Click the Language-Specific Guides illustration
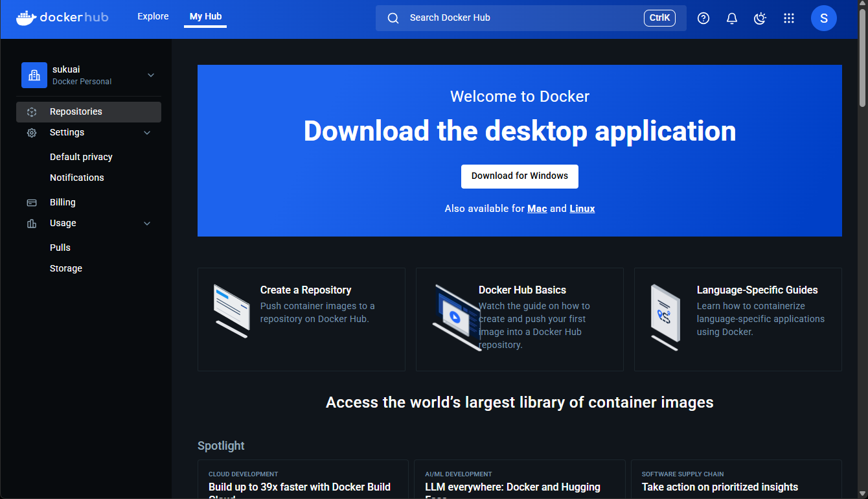Screen dimensions: 868x499 tap(666, 318)
